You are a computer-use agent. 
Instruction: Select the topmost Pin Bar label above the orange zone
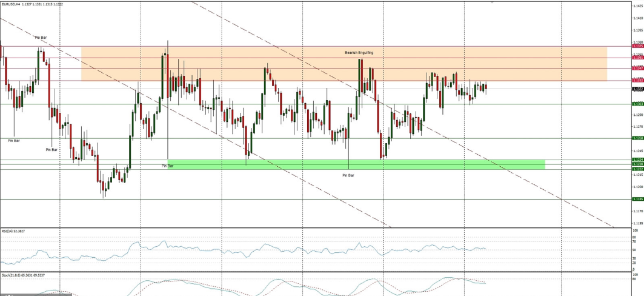(x=41, y=38)
